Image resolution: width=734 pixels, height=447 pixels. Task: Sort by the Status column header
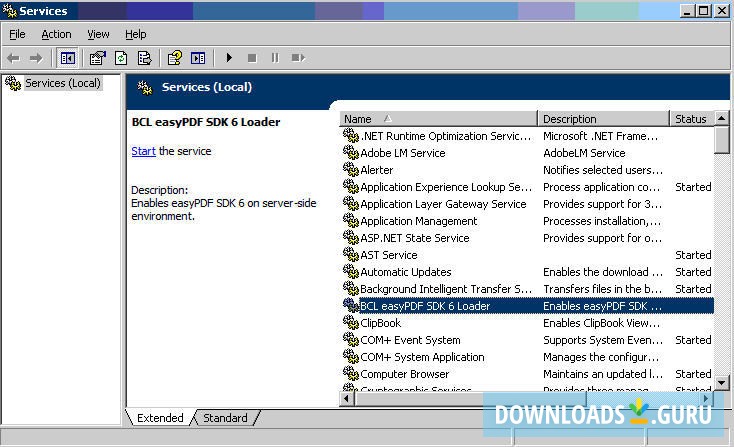click(x=692, y=119)
